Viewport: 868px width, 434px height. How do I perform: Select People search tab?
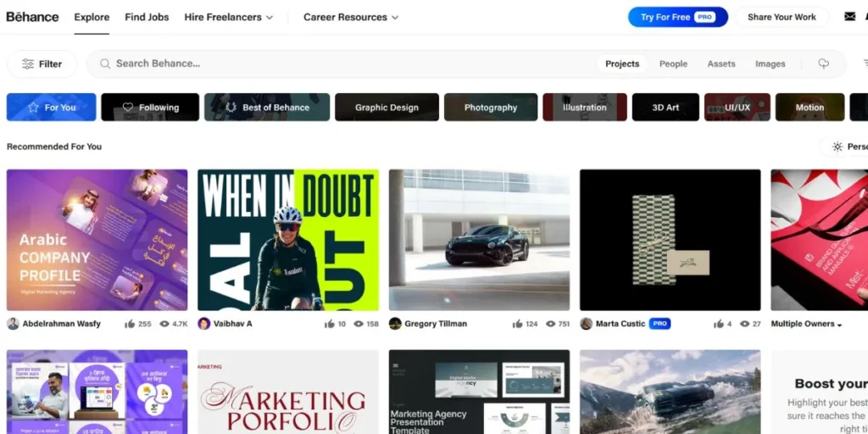(x=673, y=64)
